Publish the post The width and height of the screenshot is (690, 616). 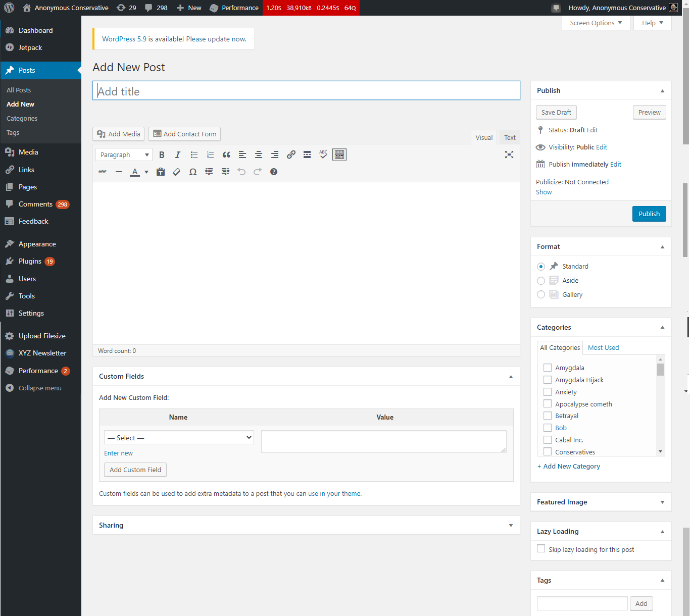(x=649, y=214)
